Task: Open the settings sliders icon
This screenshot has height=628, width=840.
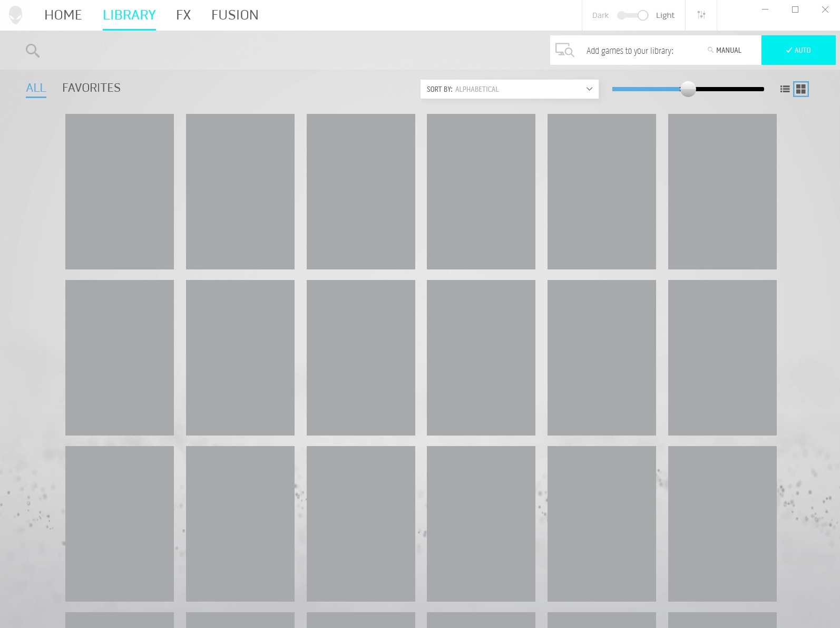Action: pos(701,15)
